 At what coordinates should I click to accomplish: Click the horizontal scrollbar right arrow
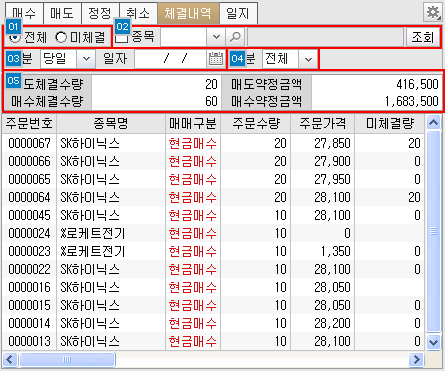(x=416, y=359)
